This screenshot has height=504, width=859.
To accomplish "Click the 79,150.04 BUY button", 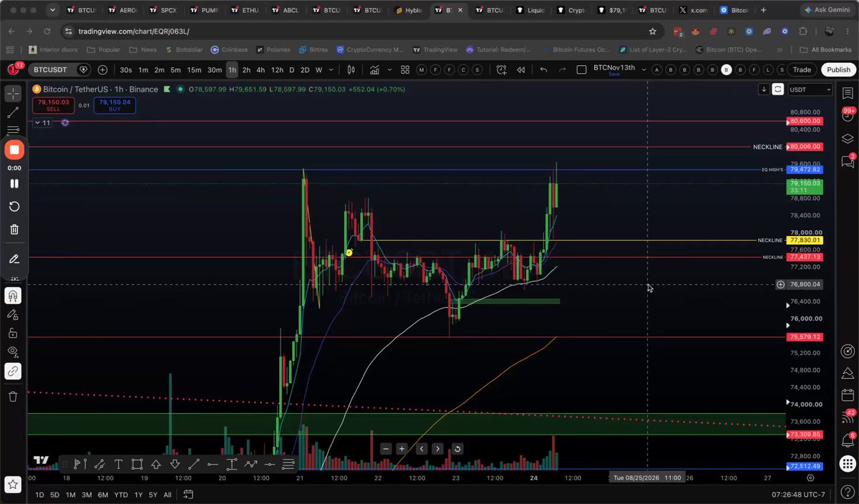I will (x=115, y=105).
